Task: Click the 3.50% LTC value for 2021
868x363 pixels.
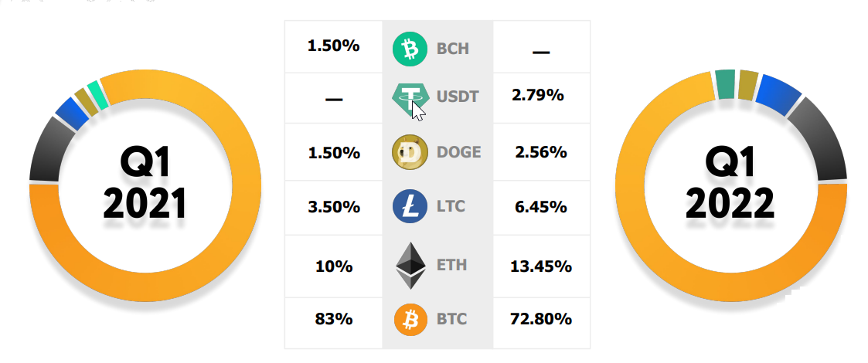Action: (334, 208)
